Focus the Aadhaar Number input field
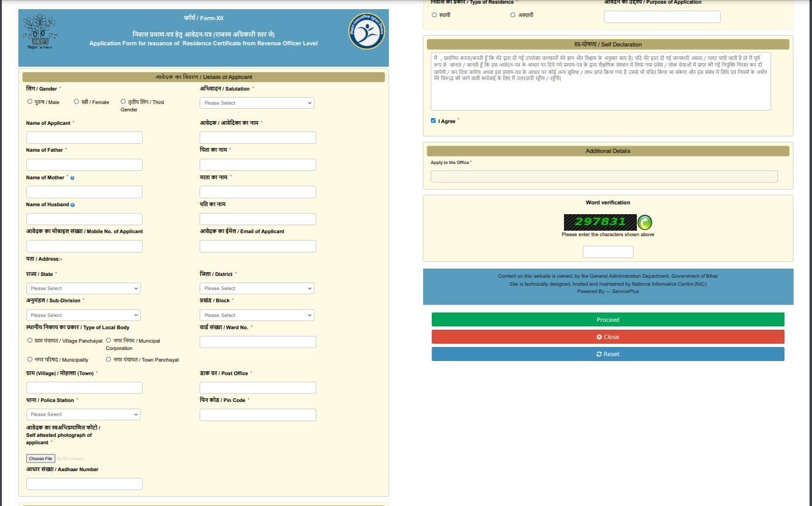The image size is (812, 506). [x=84, y=484]
